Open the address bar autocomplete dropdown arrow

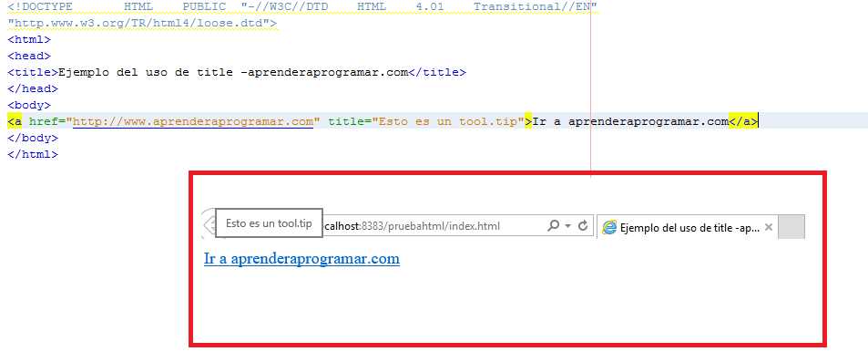tap(568, 225)
